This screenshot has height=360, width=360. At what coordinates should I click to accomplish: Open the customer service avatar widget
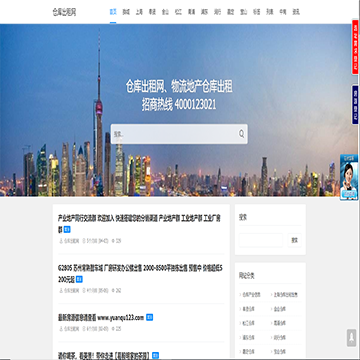pyautogui.click(x=349, y=177)
